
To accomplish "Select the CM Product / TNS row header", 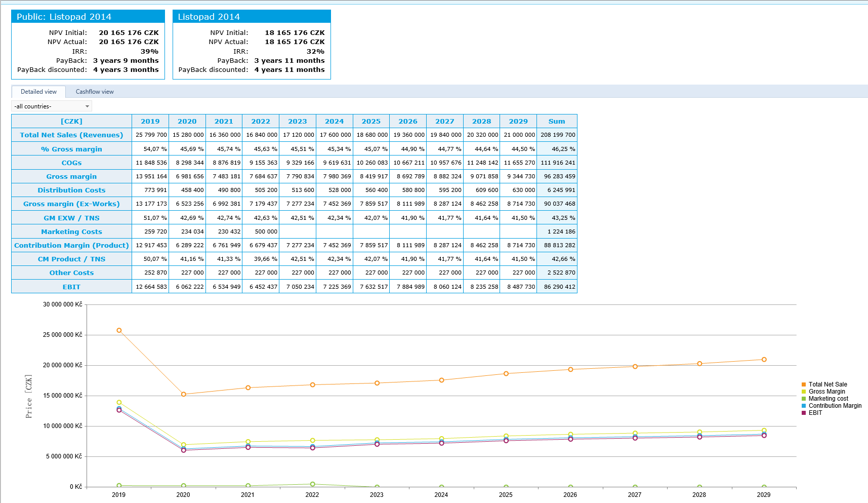I will 71,259.
